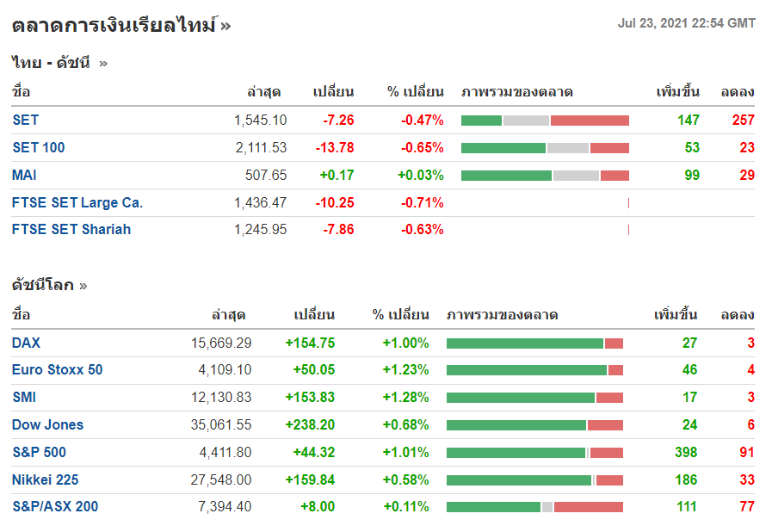The image size is (772, 532).
Task: Select Dow Jones value 35,061.55
Action: tap(221, 424)
